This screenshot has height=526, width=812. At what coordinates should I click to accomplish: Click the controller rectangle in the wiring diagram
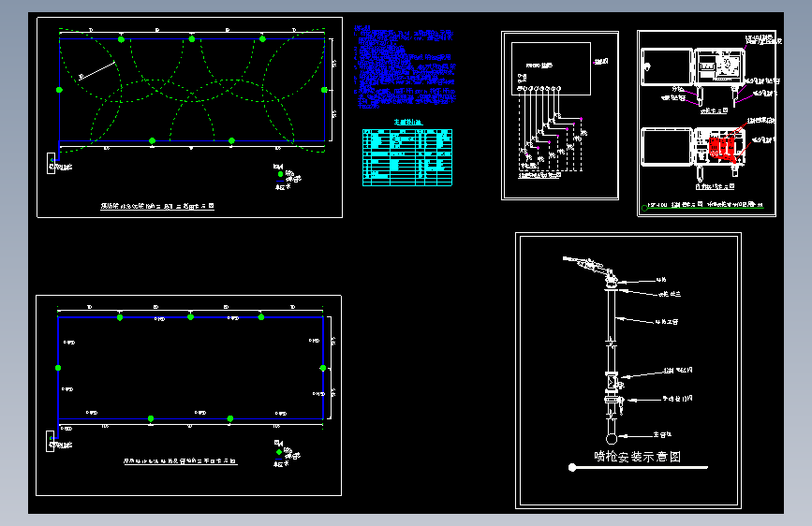(551, 69)
